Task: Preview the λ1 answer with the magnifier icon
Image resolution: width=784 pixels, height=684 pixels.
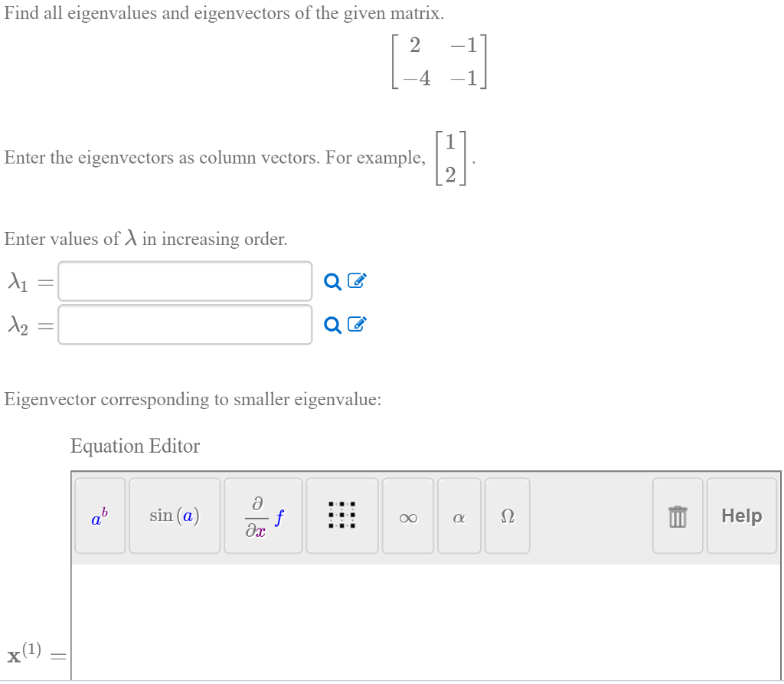Action: 331,281
